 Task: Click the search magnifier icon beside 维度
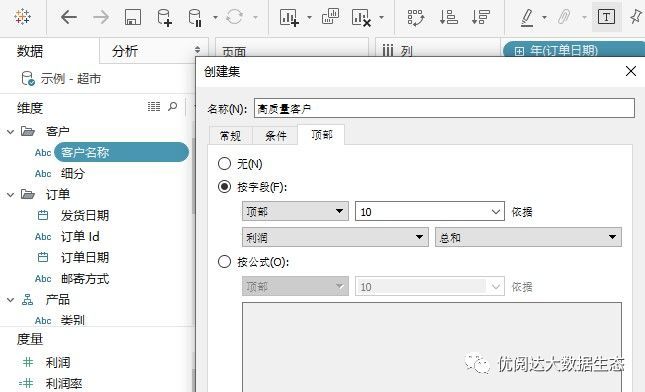click(x=173, y=107)
